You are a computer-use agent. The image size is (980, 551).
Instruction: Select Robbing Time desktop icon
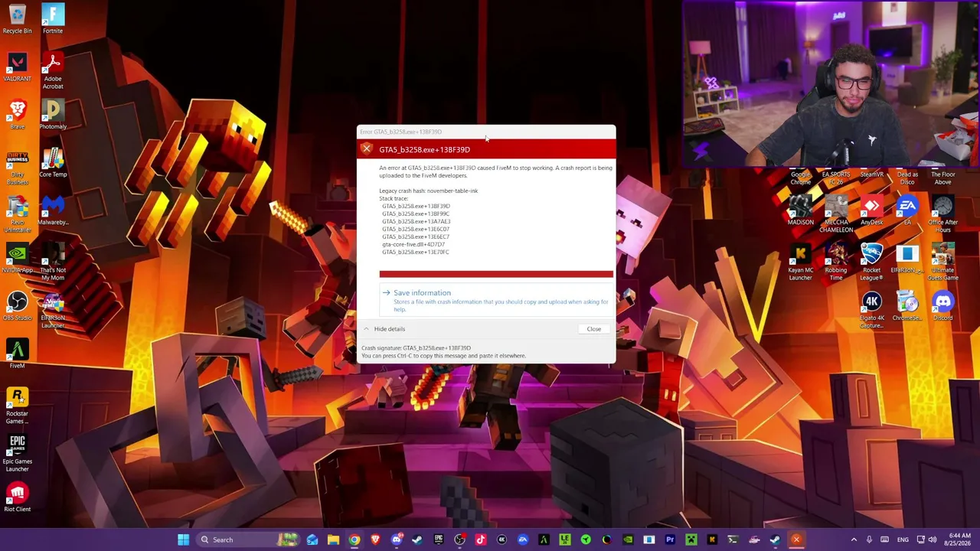[x=836, y=262]
